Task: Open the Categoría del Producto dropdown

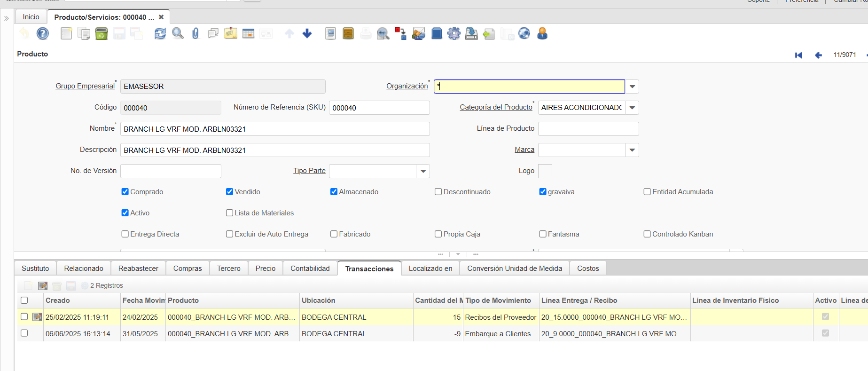Action: pyautogui.click(x=632, y=108)
